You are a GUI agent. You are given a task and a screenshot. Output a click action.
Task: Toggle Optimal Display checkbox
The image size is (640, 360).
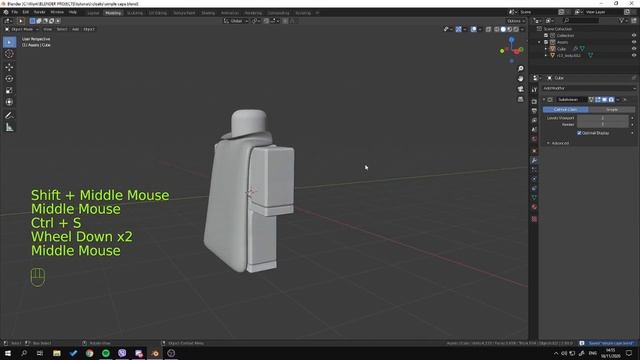click(579, 133)
